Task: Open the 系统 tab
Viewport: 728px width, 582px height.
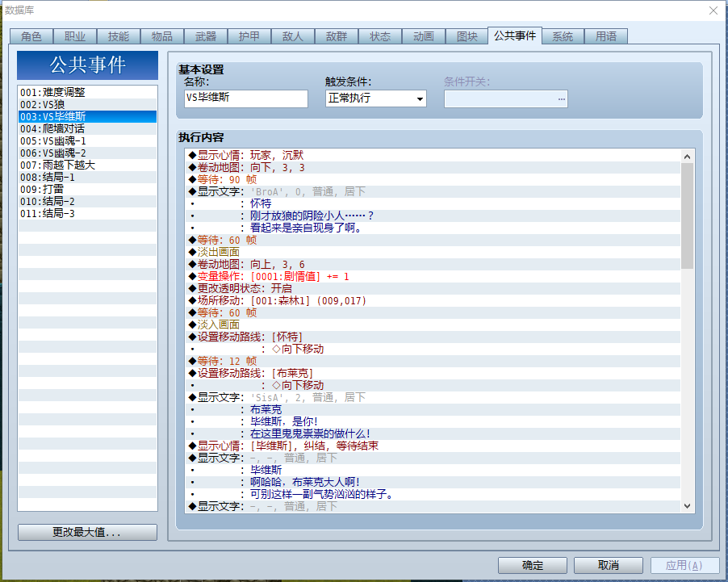Action: pyautogui.click(x=563, y=36)
